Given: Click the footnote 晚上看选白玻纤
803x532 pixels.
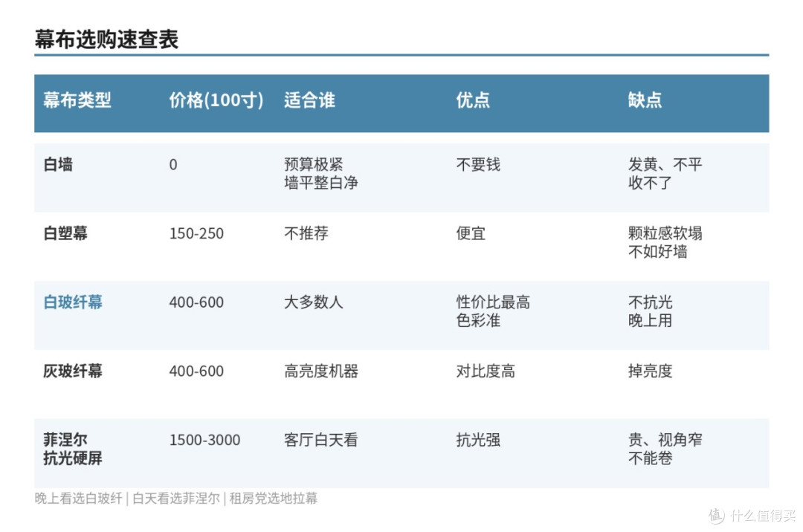Looking at the screenshot, I should pyautogui.click(x=78, y=499).
